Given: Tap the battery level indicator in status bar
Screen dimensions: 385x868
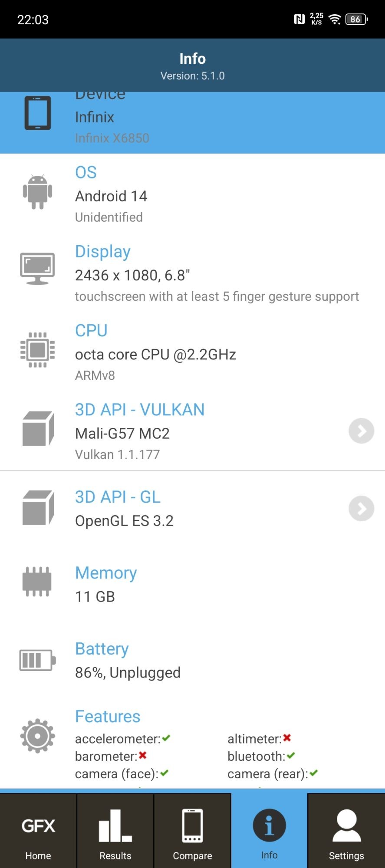Looking at the screenshot, I should [x=356, y=19].
